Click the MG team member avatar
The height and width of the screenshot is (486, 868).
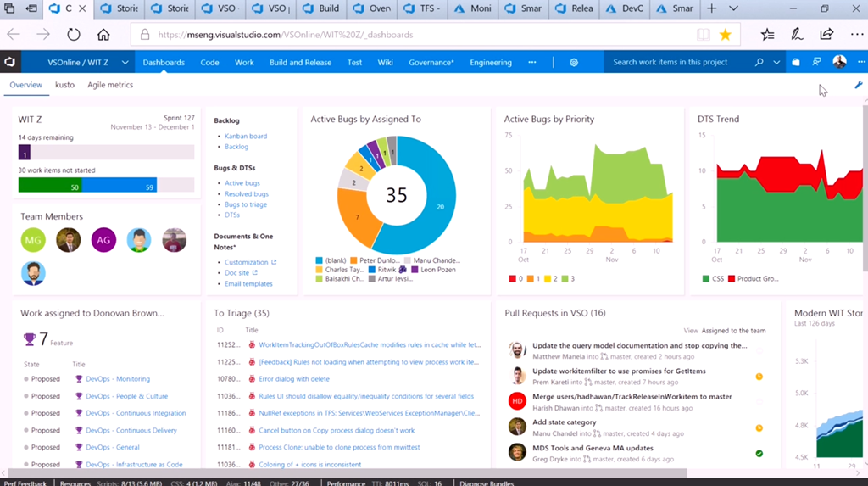[x=33, y=240]
